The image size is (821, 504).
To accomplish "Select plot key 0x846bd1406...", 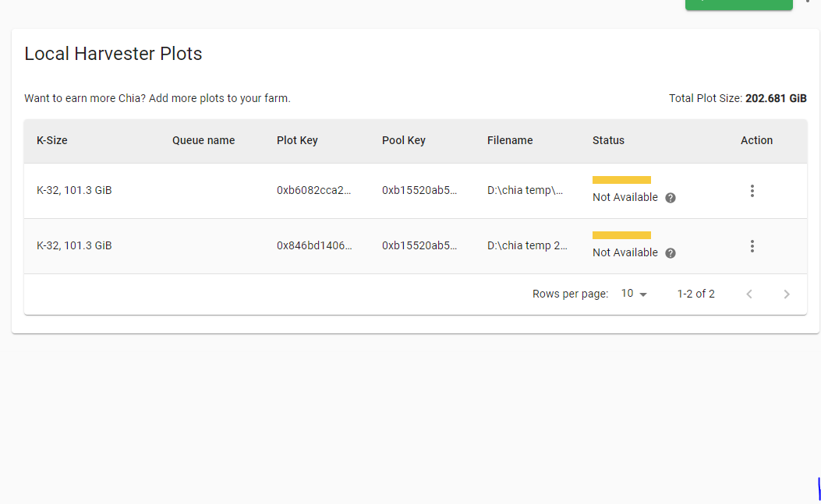I will click(314, 245).
